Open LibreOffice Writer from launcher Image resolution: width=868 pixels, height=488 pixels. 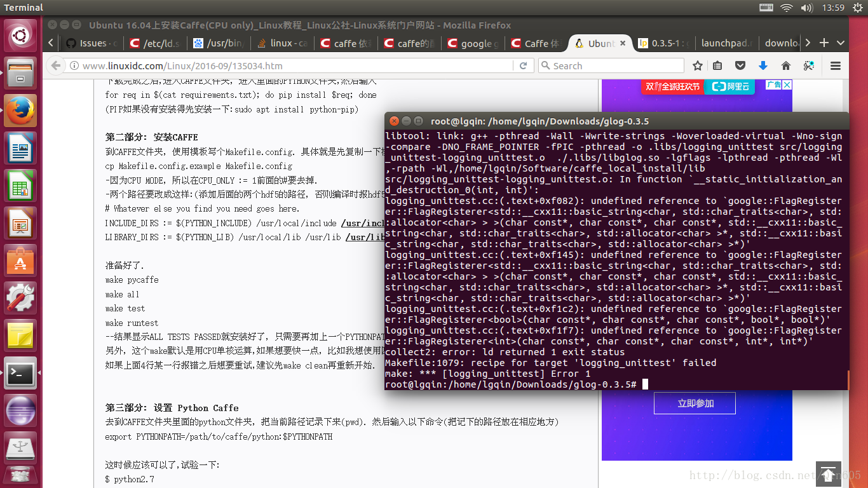[21, 149]
